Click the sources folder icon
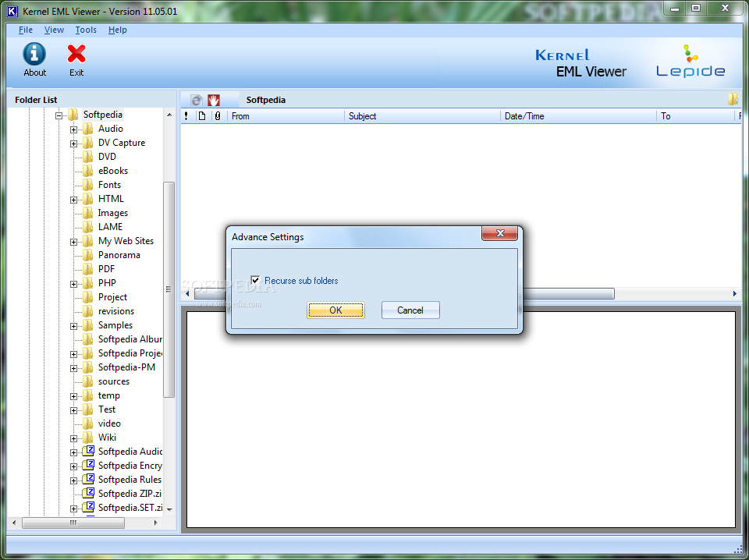 [88, 381]
